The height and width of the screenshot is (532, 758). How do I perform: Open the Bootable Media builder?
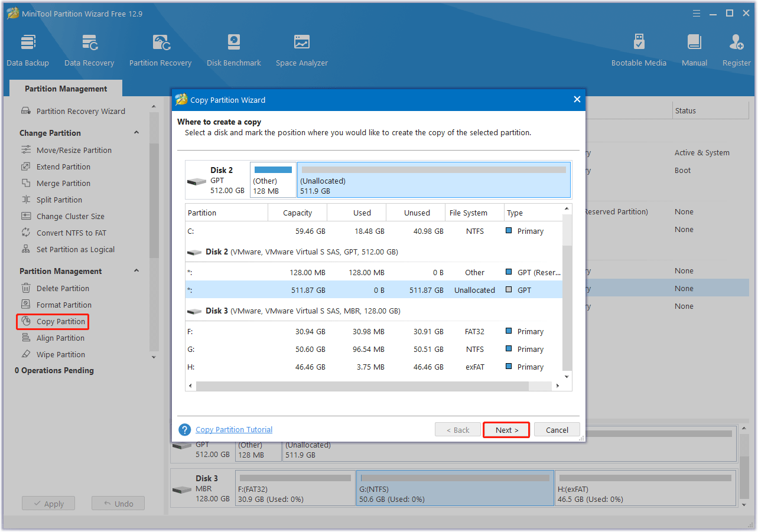pyautogui.click(x=639, y=51)
